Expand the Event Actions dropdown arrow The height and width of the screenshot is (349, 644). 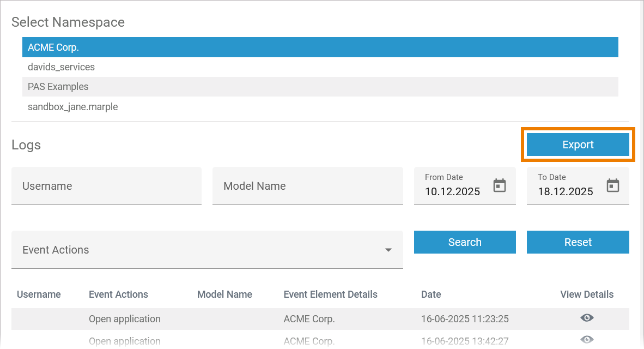click(388, 250)
